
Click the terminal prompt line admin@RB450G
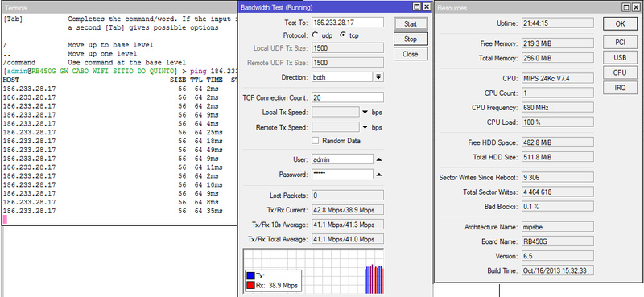coord(119,72)
